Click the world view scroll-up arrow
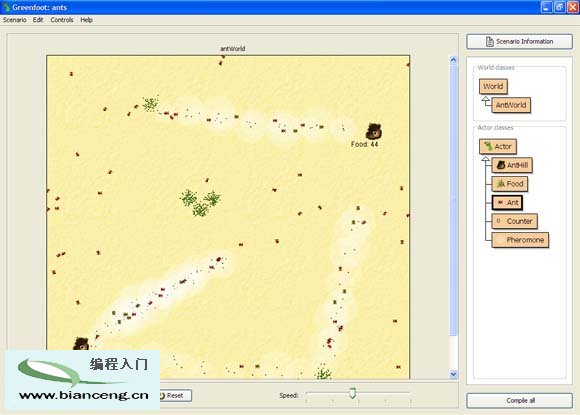The height and width of the screenshot is (415, 580). tap(453, 60)
